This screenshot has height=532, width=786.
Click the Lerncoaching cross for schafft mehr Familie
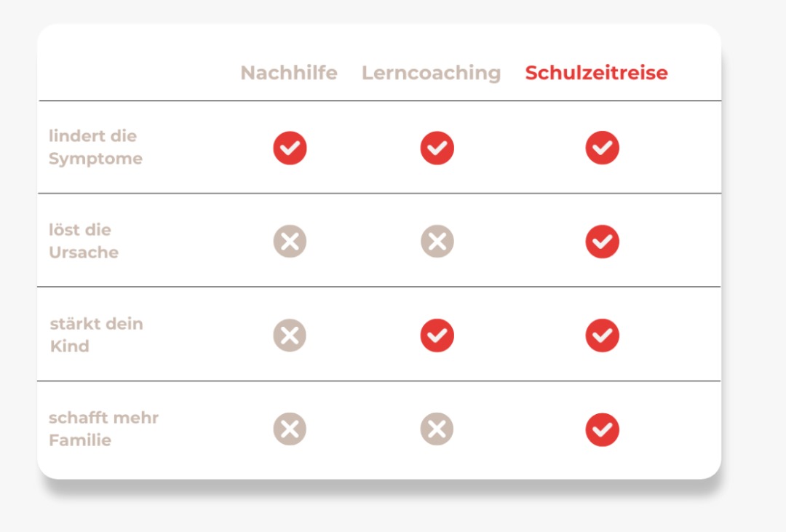pos(437,429)
